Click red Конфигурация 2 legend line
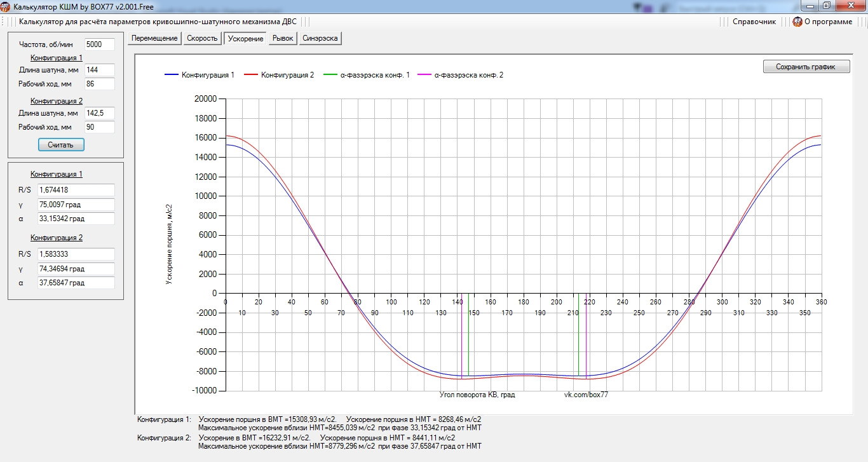 click(x=250, y=75)
